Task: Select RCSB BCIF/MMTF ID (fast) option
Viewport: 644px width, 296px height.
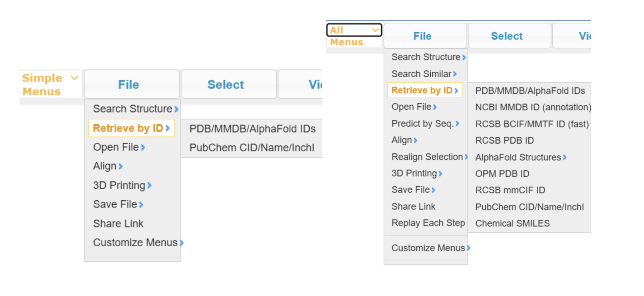Action: point(532,124)
